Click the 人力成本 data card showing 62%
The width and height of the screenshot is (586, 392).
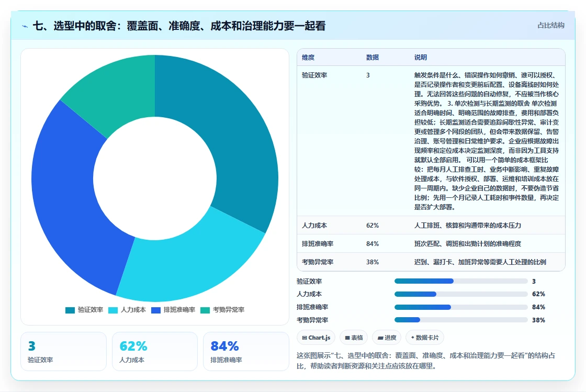tap(155, 352)
